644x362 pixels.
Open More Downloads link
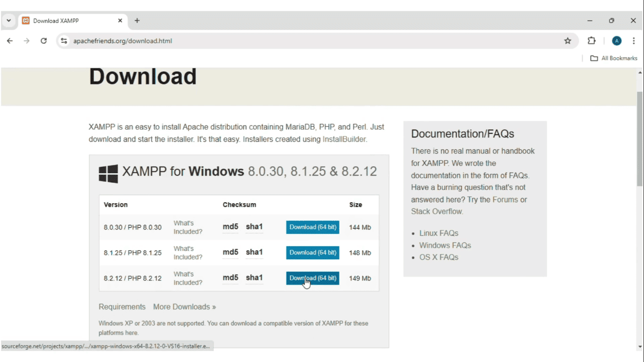(x=184, y=307)
